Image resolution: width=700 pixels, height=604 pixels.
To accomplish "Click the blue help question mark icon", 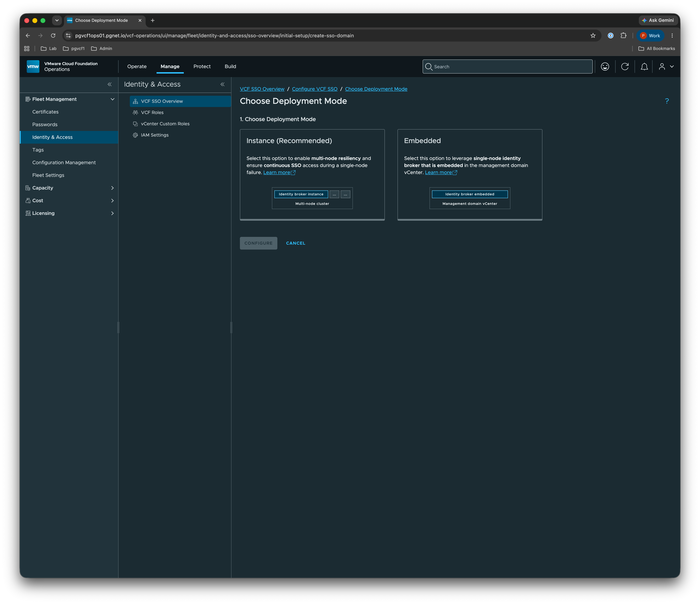I will (667, 101).
